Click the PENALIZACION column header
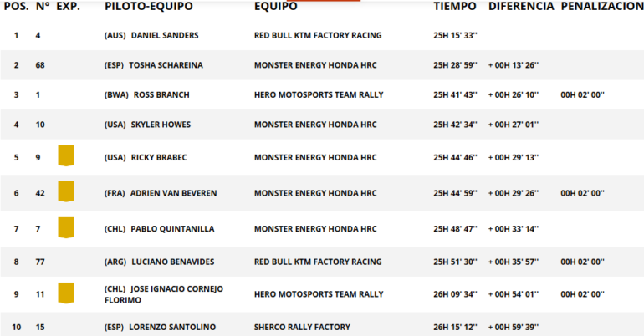Screen dimensions: 644x336 [602, 7]
